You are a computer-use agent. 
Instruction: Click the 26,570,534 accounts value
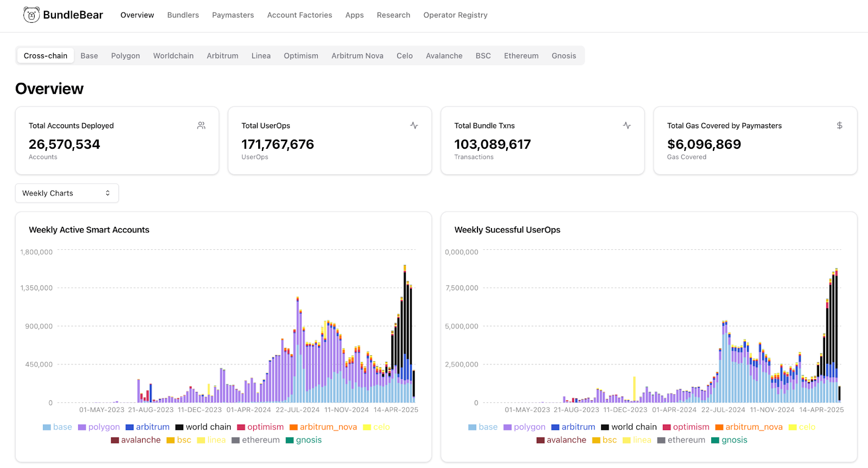click(65, 144)
